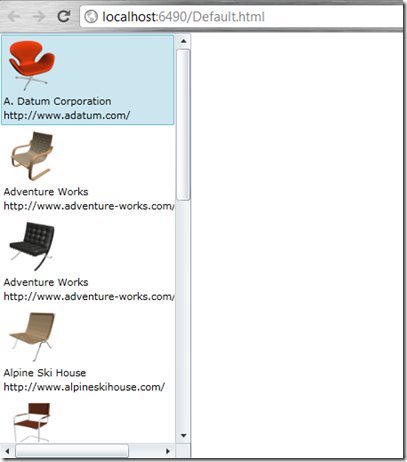Select the woven armchair image
407x462 pixels.
click(32, 156)
